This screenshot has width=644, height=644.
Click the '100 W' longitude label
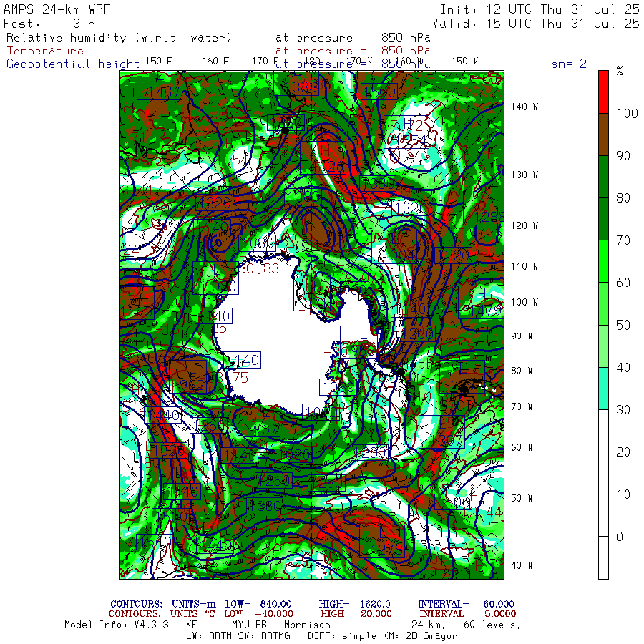coord(525,302)
